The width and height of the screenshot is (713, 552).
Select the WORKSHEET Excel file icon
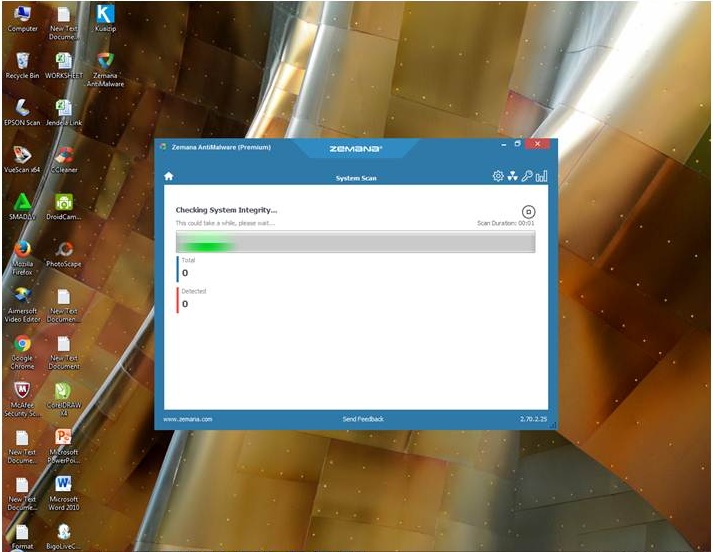click(64, 65)
